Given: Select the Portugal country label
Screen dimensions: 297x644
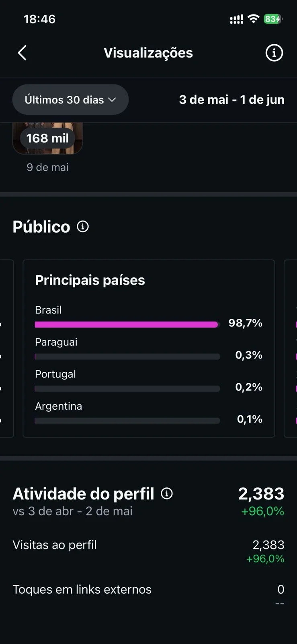Looking at the screenshot, I should click(x=55, y=374).
